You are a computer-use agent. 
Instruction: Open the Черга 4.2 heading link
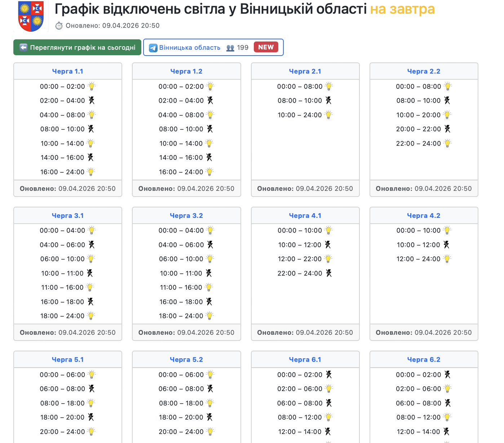[x=424, y=216]
